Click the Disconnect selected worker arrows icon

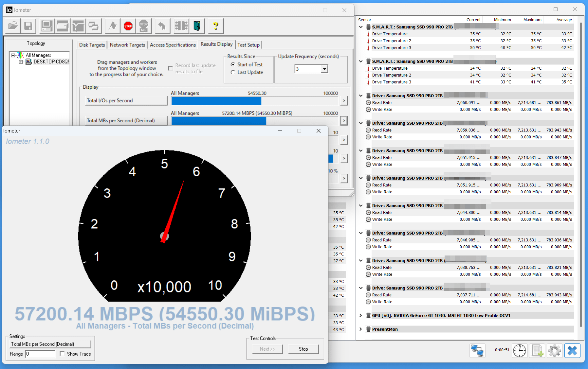point(181,26)
